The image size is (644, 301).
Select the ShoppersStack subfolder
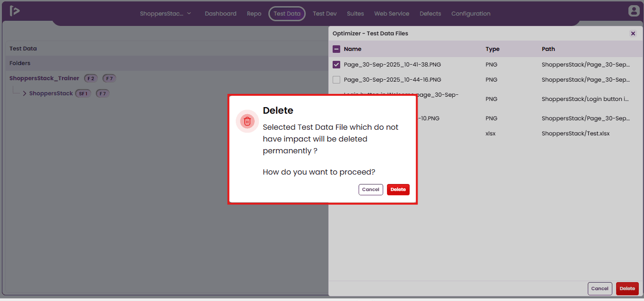click(x=51, y=93)
